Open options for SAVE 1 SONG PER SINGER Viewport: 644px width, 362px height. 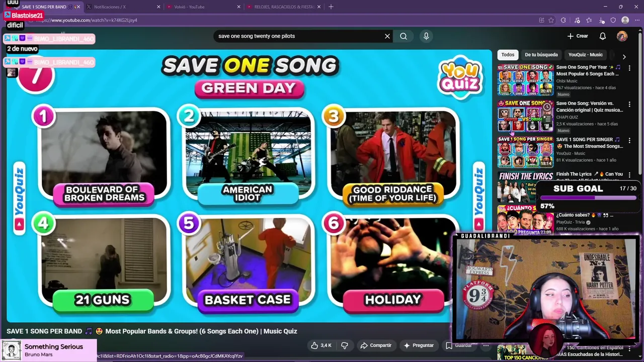629,140
